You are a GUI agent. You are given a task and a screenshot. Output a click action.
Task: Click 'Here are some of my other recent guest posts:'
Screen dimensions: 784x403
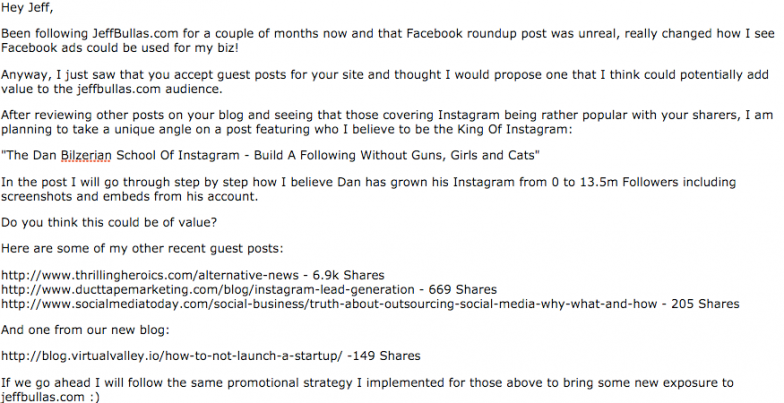tap(142, 248)
